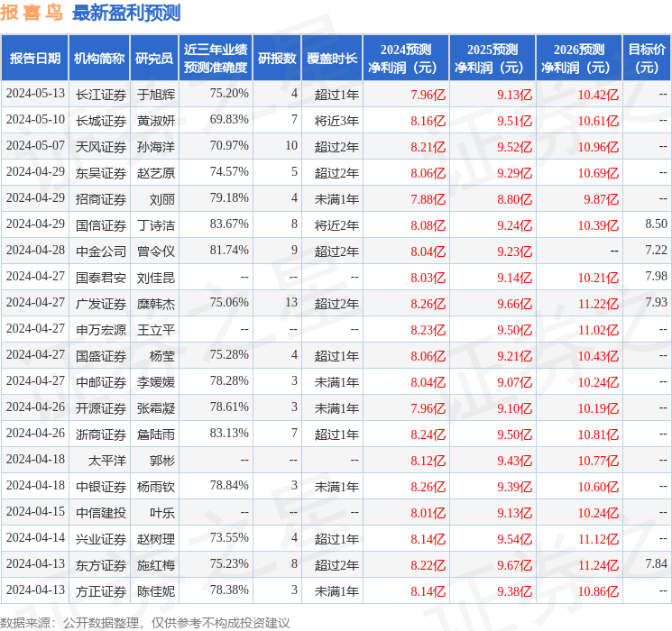
Task: Click 2026 forecast value 9.87亿
Action: [x=602, y=199]
